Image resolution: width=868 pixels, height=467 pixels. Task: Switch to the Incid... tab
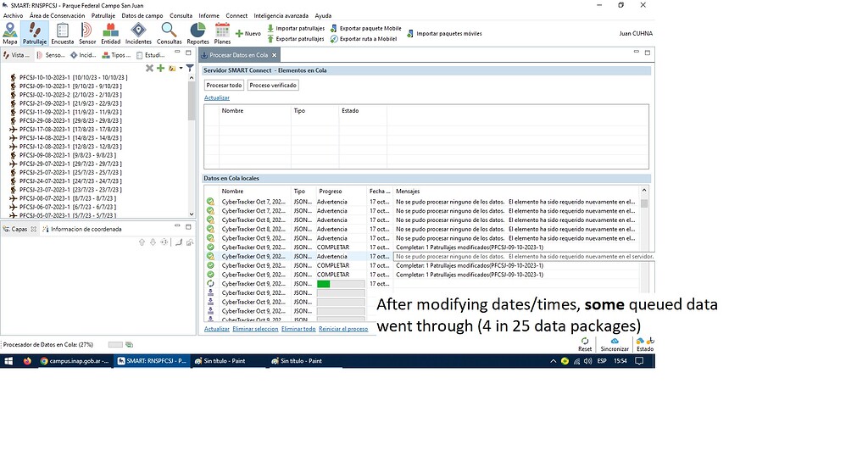pyautogui.click(x=83, y=55)
